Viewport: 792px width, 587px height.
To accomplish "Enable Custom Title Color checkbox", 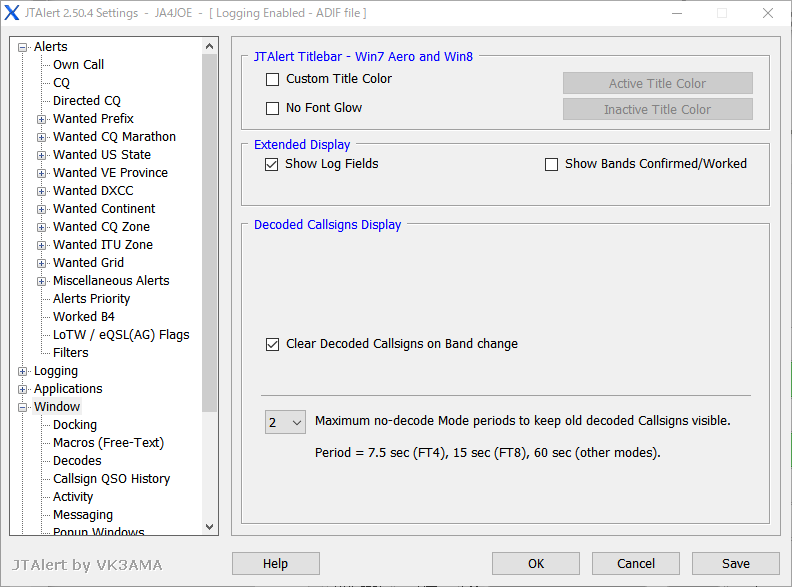I will coord(272,79).
